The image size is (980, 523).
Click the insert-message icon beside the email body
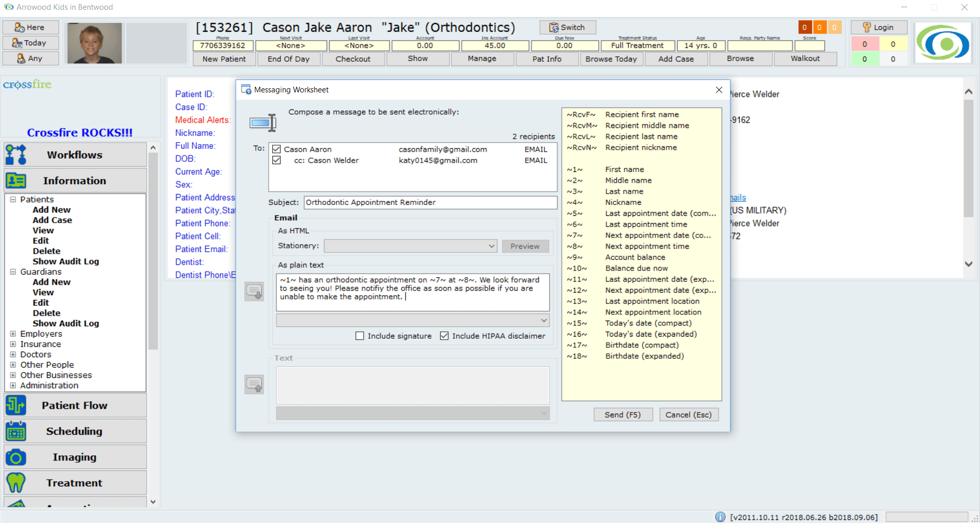click(254, 291)
